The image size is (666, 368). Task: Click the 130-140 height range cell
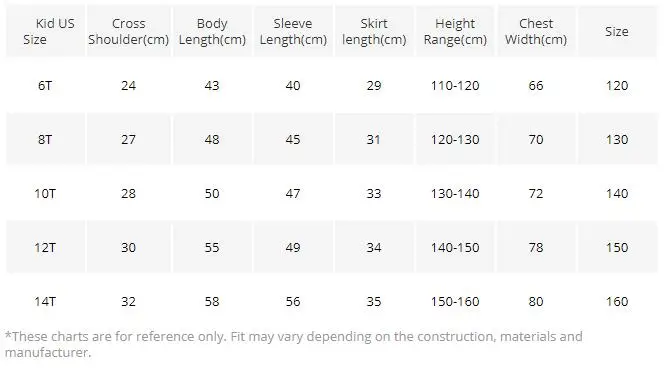coord(455,194)
